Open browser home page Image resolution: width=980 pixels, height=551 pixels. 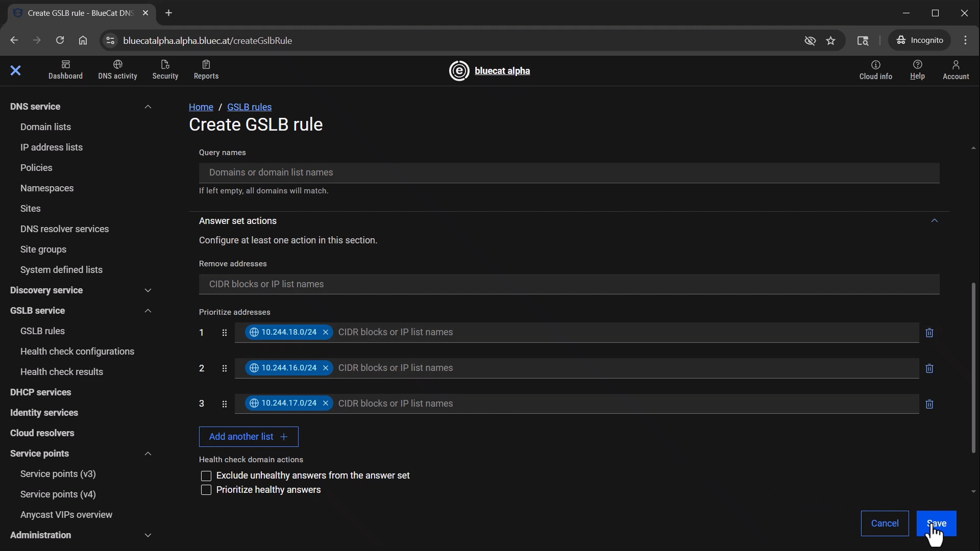pyautogui.click(x=83, y=40)
